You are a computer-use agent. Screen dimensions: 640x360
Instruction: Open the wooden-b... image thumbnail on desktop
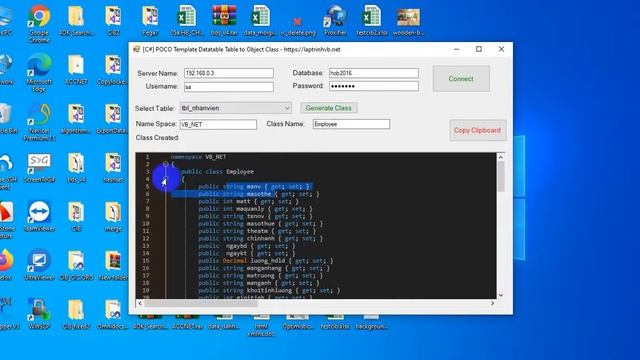pos(408,20)
